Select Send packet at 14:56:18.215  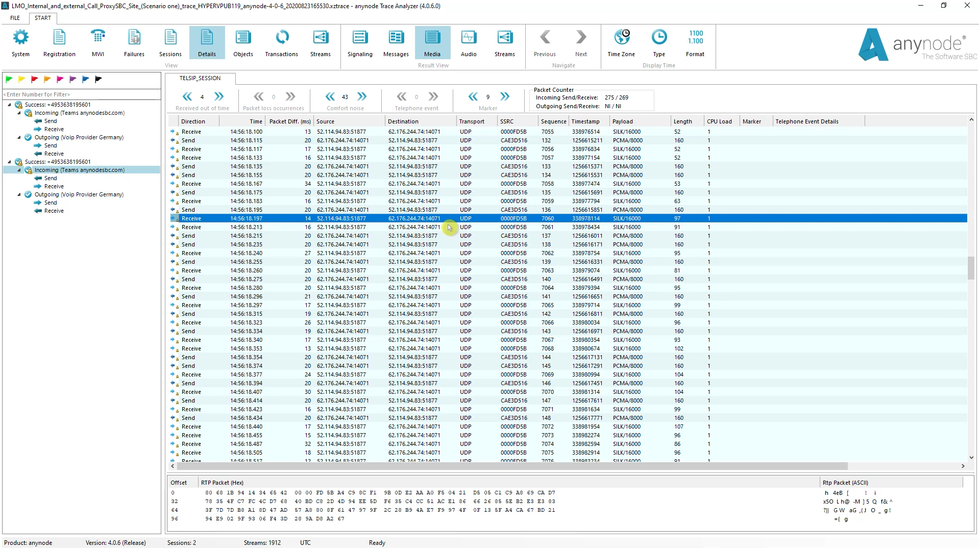tap(568, 236)
